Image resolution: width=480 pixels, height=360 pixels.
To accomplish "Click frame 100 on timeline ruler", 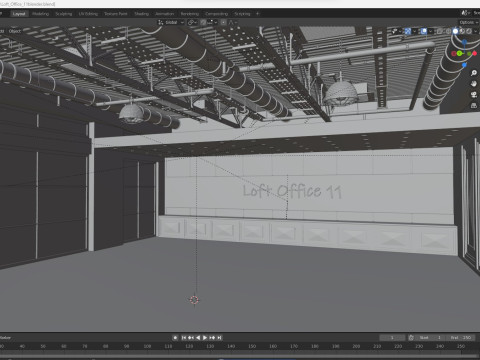I will tap(147, 346).
